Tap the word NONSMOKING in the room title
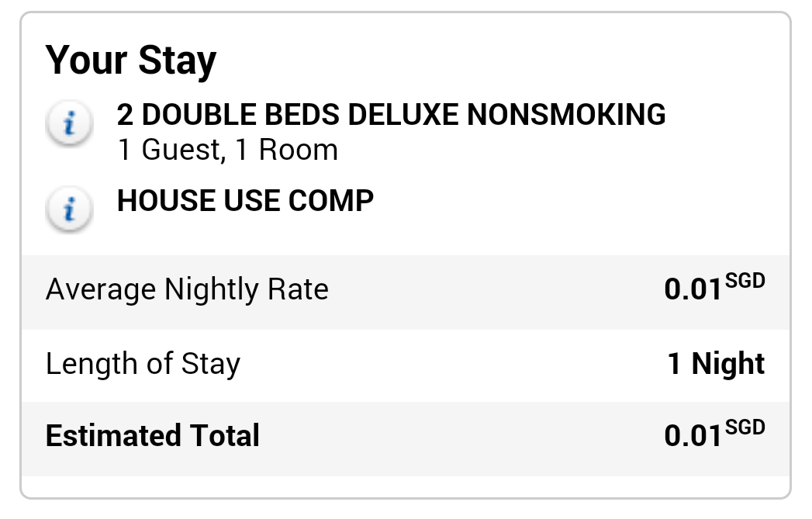This screenshot has height=519, width=812. (567, 115)
